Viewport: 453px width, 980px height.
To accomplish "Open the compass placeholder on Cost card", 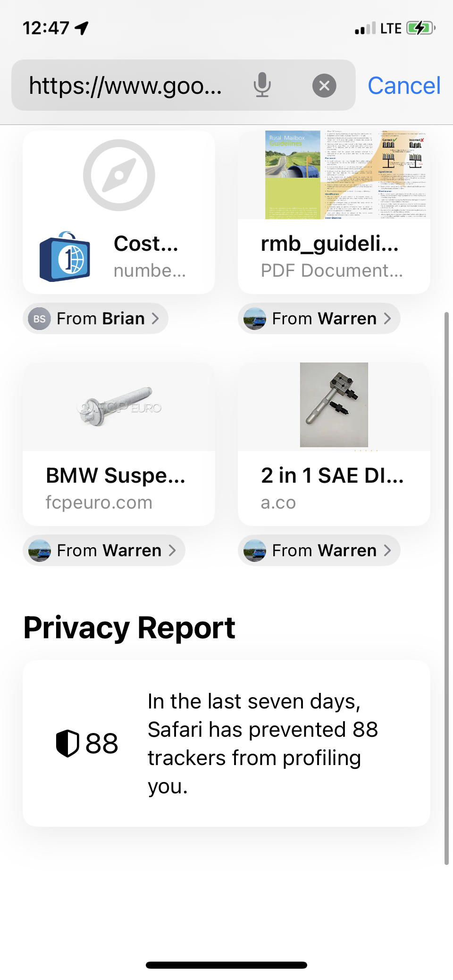I will tap(119, 175).
